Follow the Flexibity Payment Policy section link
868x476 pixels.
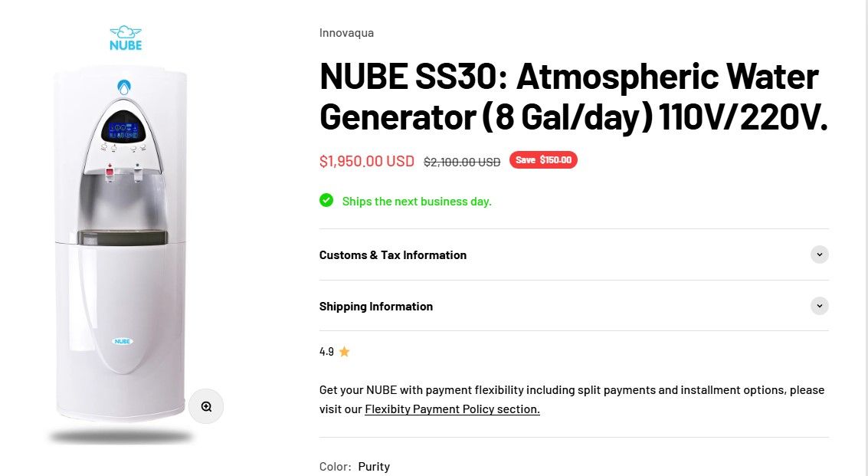click(452, 409)
